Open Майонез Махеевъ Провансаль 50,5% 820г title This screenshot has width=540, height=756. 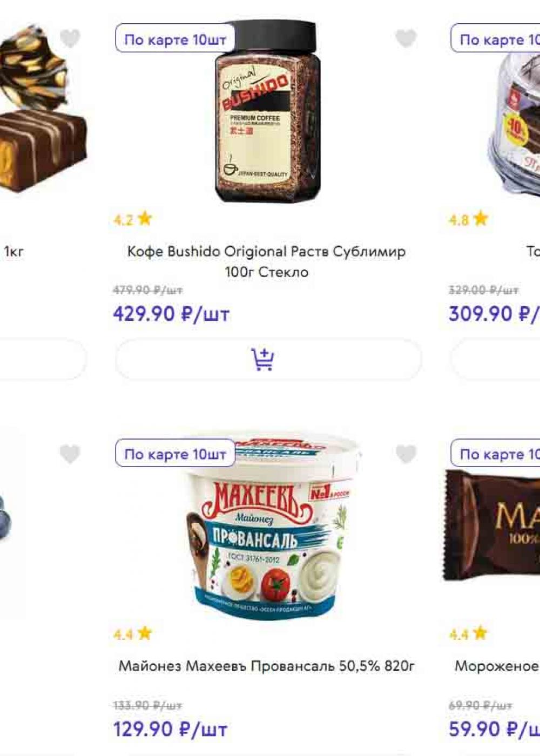pos(267,666)
